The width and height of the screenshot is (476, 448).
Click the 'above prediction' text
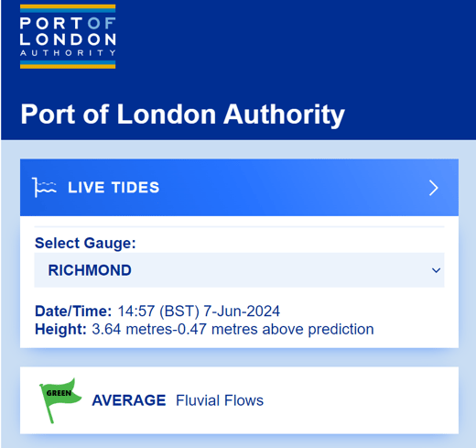318,329
